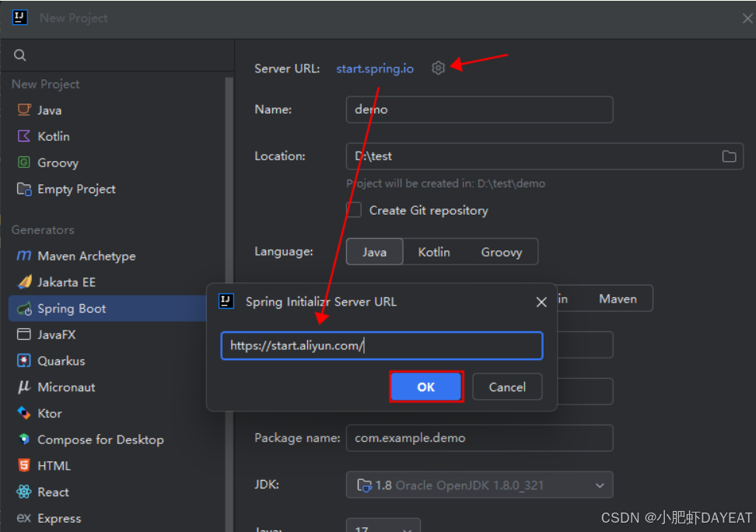Click the New Project section header
The height and width of the screenshot is (532, 756).
click(x=45, y=84)
